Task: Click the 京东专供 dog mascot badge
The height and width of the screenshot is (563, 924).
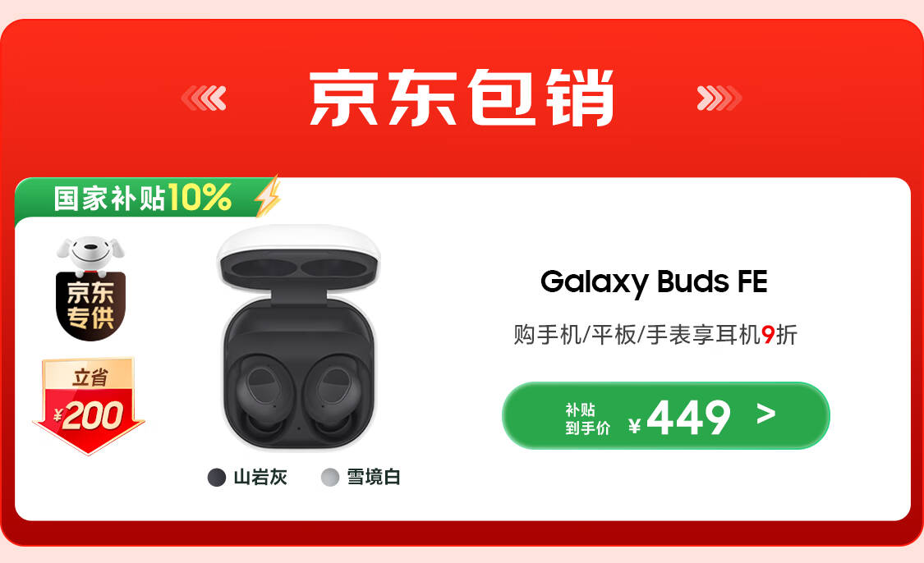Action: pos(90,289)
